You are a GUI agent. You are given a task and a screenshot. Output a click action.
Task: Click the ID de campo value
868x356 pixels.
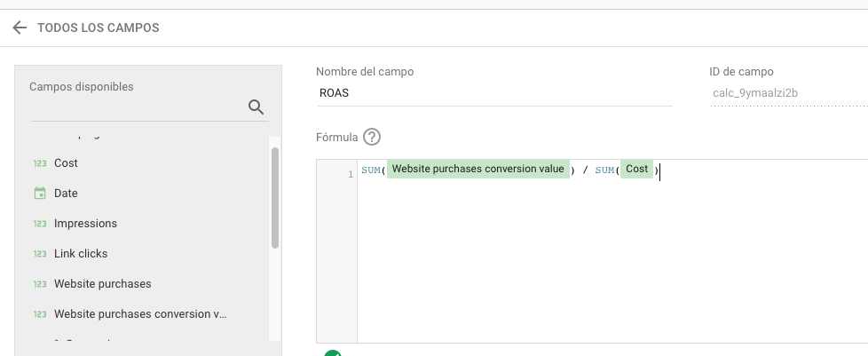pos(755,93)
